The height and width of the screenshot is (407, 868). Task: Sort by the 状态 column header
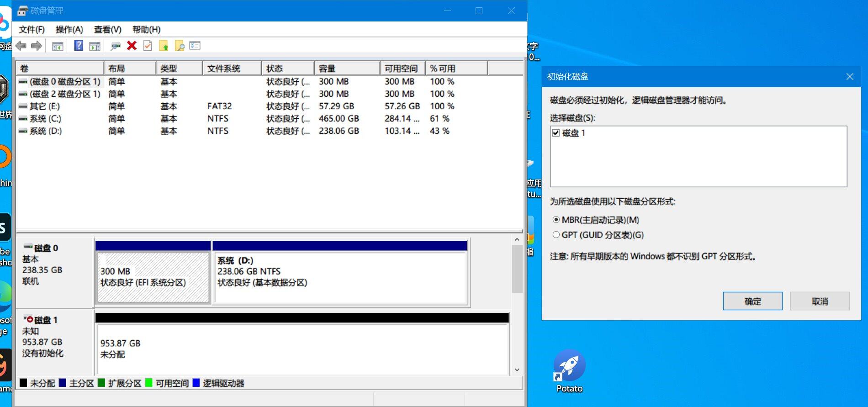(x=288, y=69)
